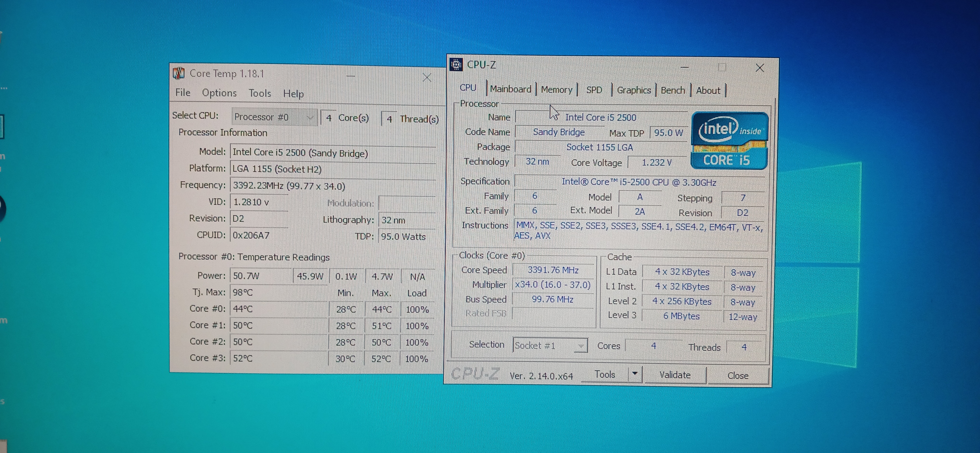
Task: Click the Close button in CPU-Z
Action: [x=737, y=375]
